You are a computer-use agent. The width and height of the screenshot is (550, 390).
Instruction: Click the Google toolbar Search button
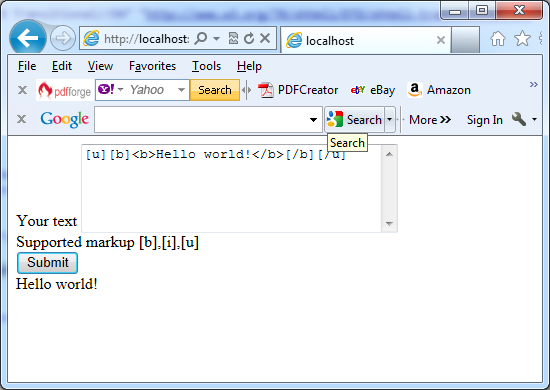(354, 120)
